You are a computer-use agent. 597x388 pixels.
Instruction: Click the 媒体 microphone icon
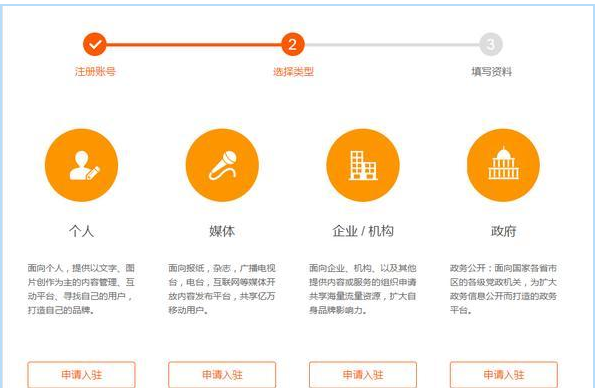click(x=222, y=165)
